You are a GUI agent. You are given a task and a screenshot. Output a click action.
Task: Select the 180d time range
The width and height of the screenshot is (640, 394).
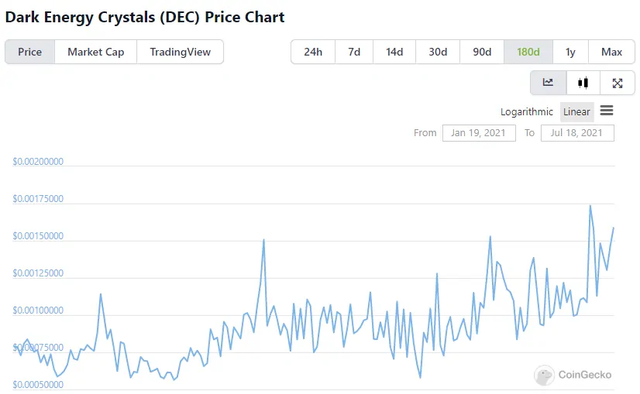coord(528,52)
